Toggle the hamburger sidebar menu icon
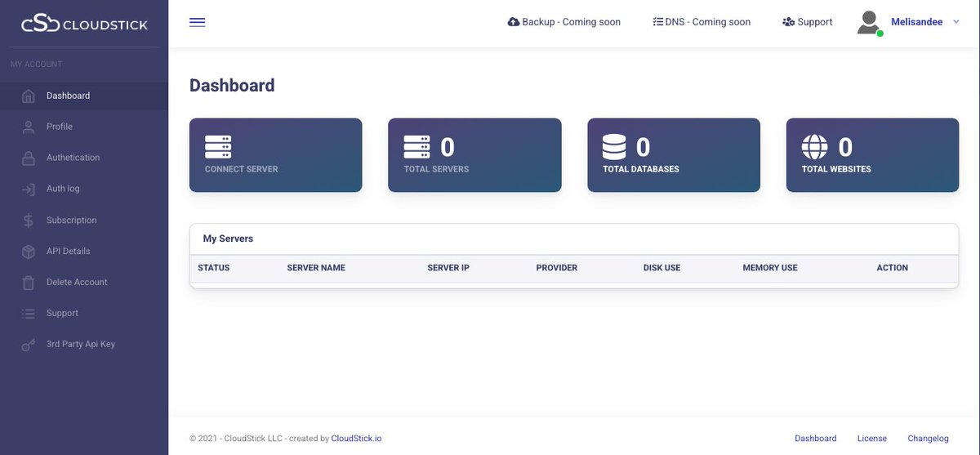 (197, 22)
